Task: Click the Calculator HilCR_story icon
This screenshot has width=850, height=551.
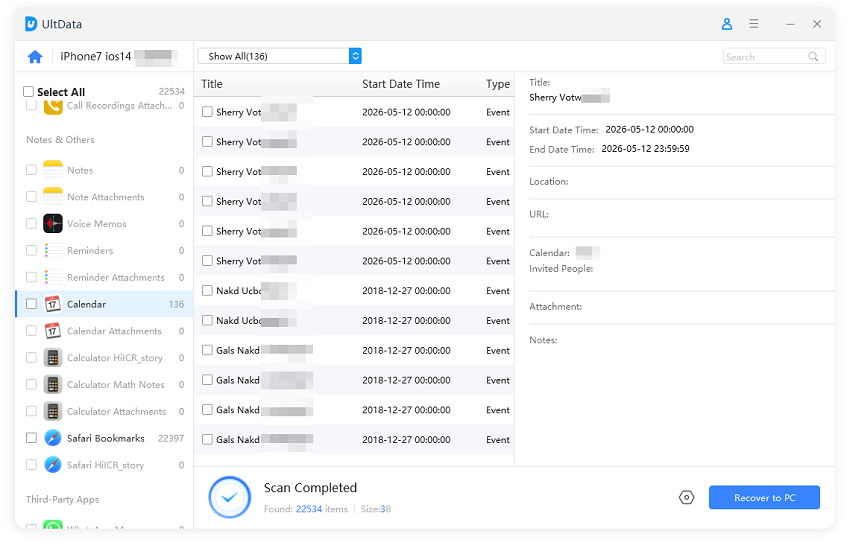Action: [53, 357]
